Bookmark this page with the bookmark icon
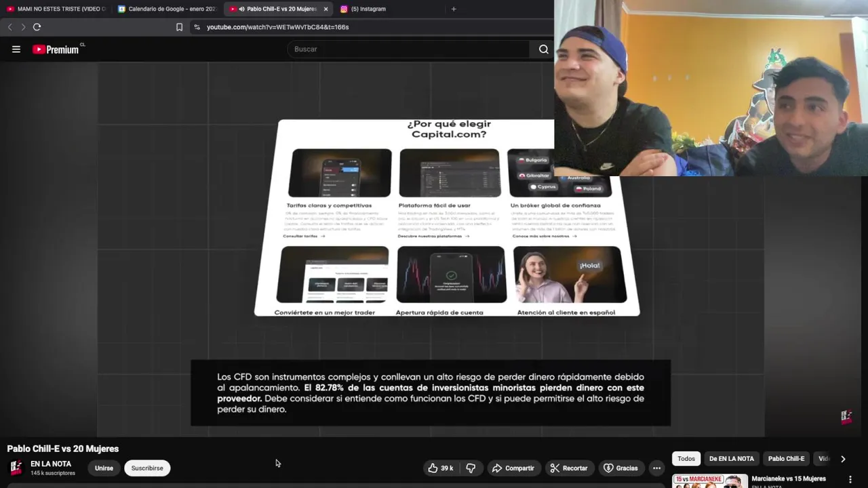The height and width of the screenshot is (488, 868). [179, 27]
